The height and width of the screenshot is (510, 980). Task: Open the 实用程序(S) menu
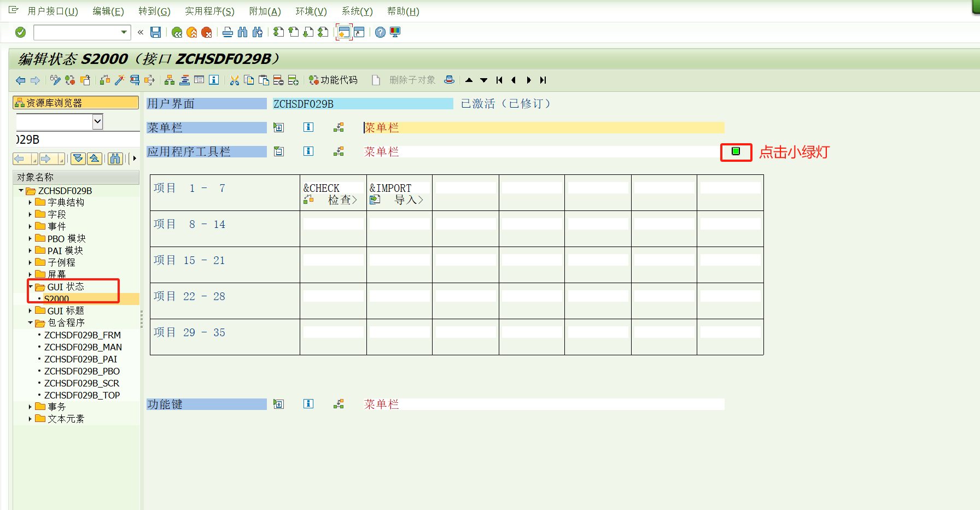209,11
